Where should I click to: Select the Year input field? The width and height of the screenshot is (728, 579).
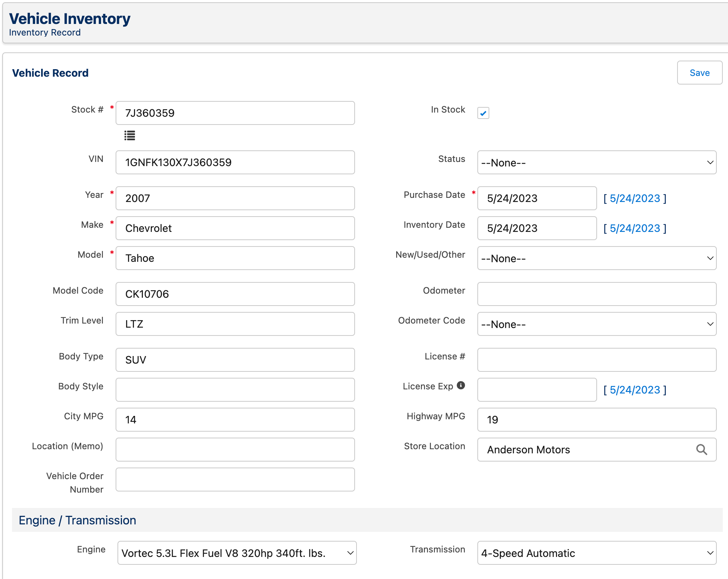coord(235,198)
